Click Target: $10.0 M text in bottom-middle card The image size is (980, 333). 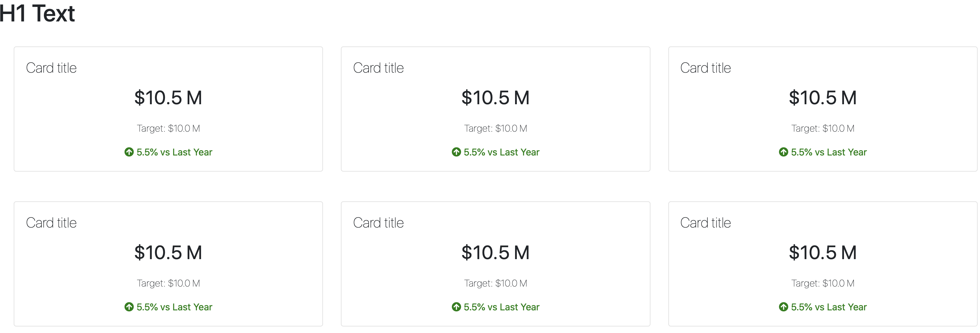pyautogui.click(x=496, y=283)
